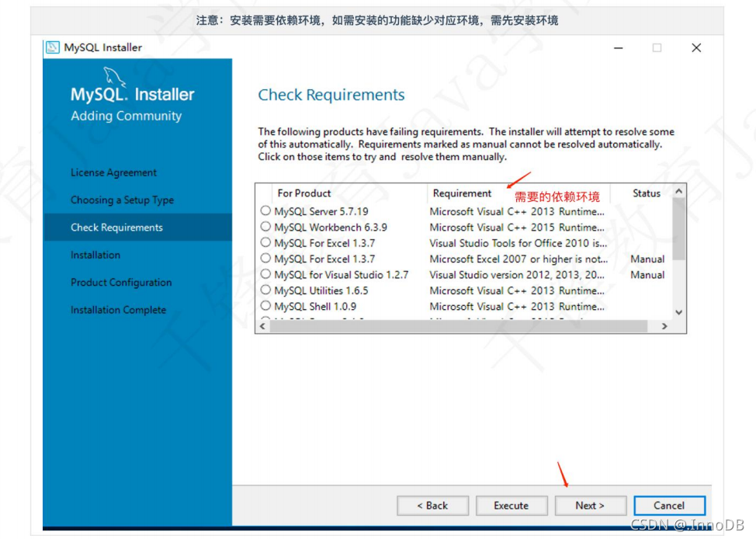Click the requirements list scroll down arrow
The height and width of the screenshot is (539, 756).
pos(679,312)
